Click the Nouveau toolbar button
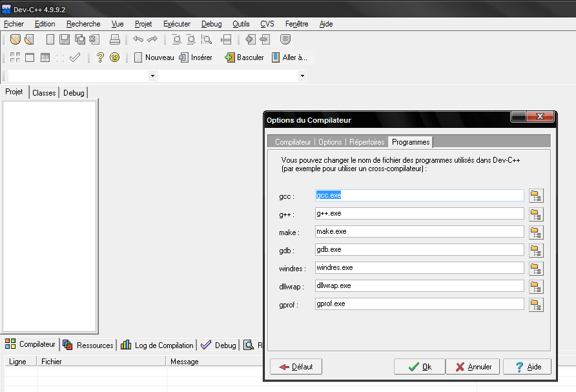The height and width of the screenshot is (392, 576). 154,57
